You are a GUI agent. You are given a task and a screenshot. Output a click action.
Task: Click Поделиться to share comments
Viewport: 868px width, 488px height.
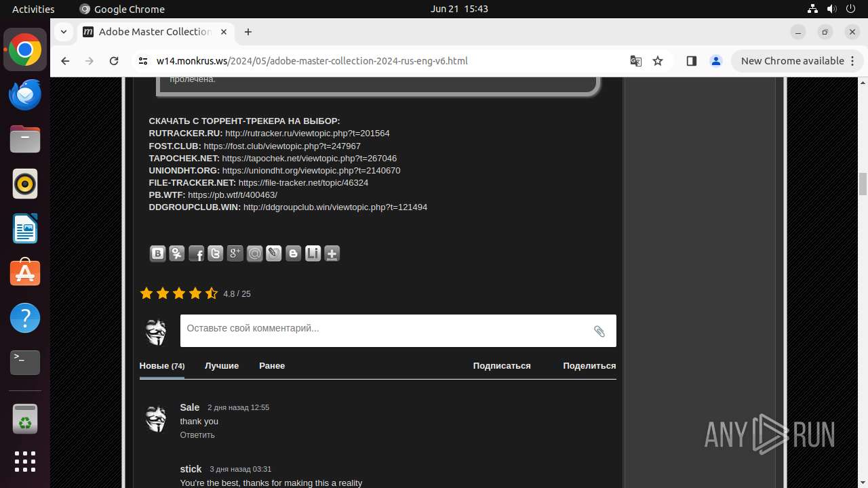589,366
